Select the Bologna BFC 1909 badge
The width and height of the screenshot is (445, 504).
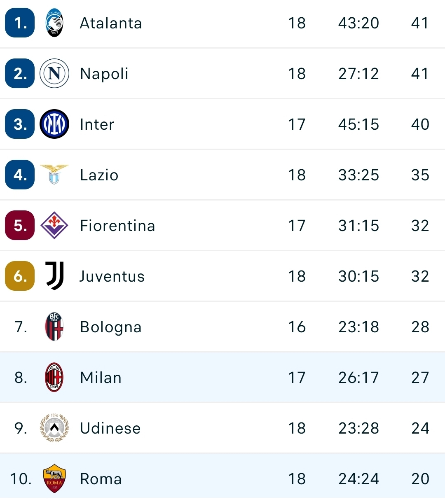[54, 327]
